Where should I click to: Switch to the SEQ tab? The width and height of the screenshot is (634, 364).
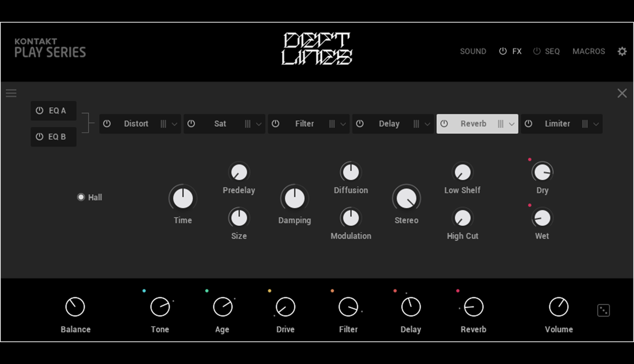click(552, 52)
